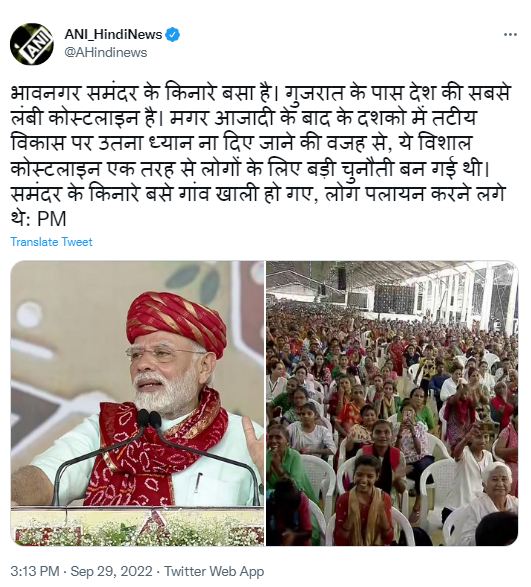Open the photo of seated crowd
Screen dimensions: 531x587
click(x=392, y=403)
